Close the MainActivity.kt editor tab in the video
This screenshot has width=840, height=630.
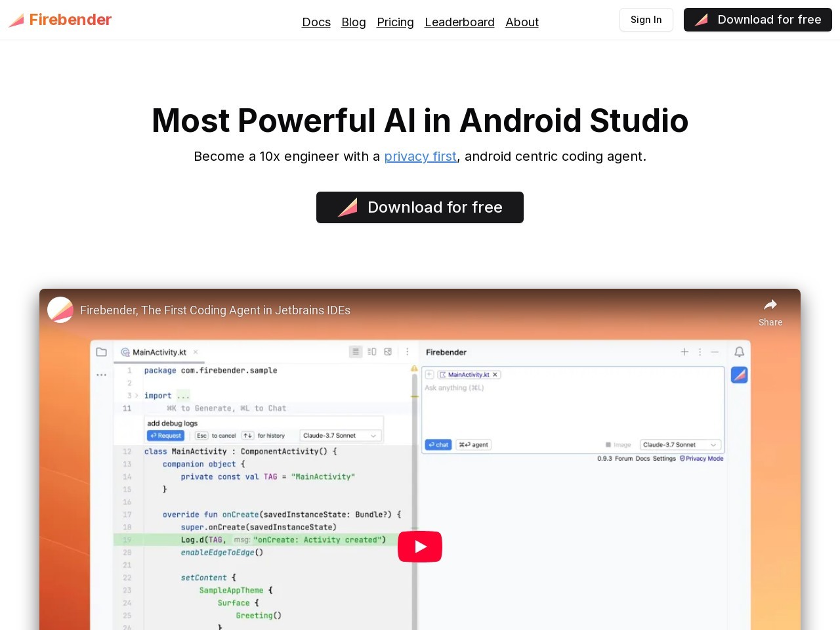(x=196, y=352)
